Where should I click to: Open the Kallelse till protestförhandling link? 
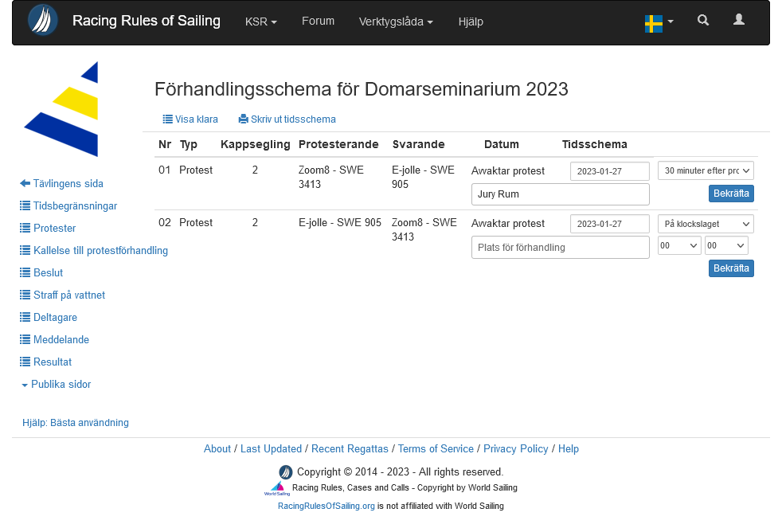pyautogui.click(x=100, y=251)
